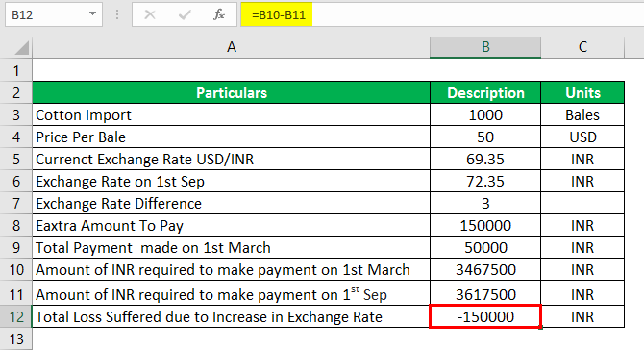Click the Enter checkmark formula bar icon
The height and width of the screenshot is (350, 644).
coord(185,14)
